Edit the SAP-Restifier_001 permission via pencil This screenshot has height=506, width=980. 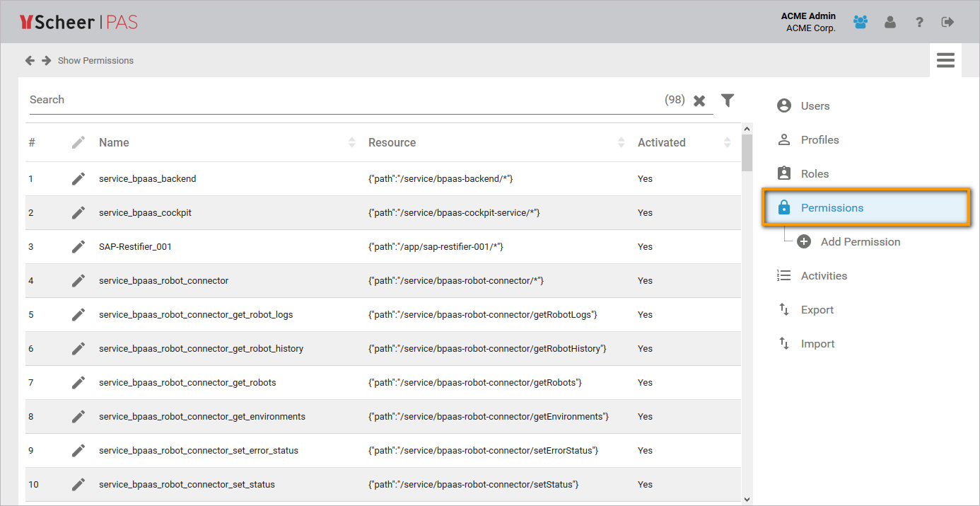(x=78, y=247)
